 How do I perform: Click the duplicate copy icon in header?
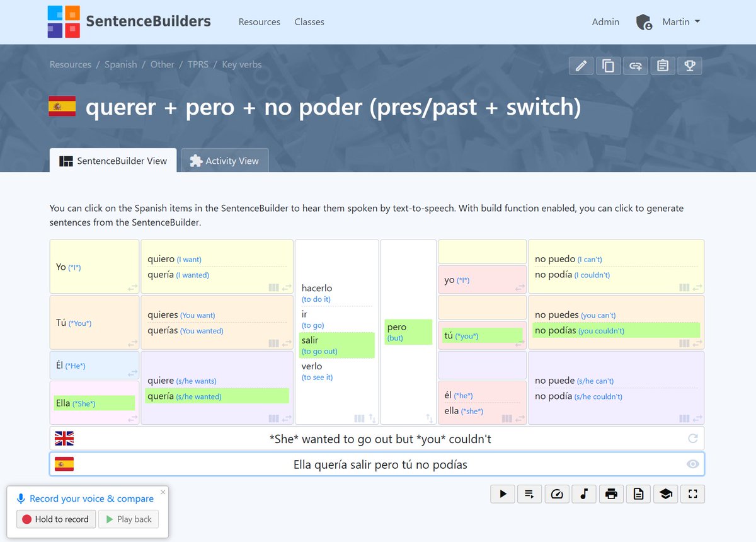point(608,66)
